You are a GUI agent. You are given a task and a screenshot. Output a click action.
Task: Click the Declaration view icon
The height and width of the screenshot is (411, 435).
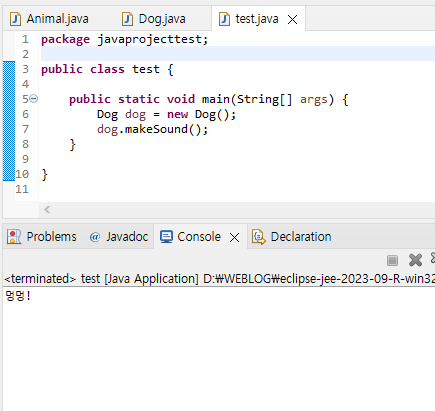point(259,237)
